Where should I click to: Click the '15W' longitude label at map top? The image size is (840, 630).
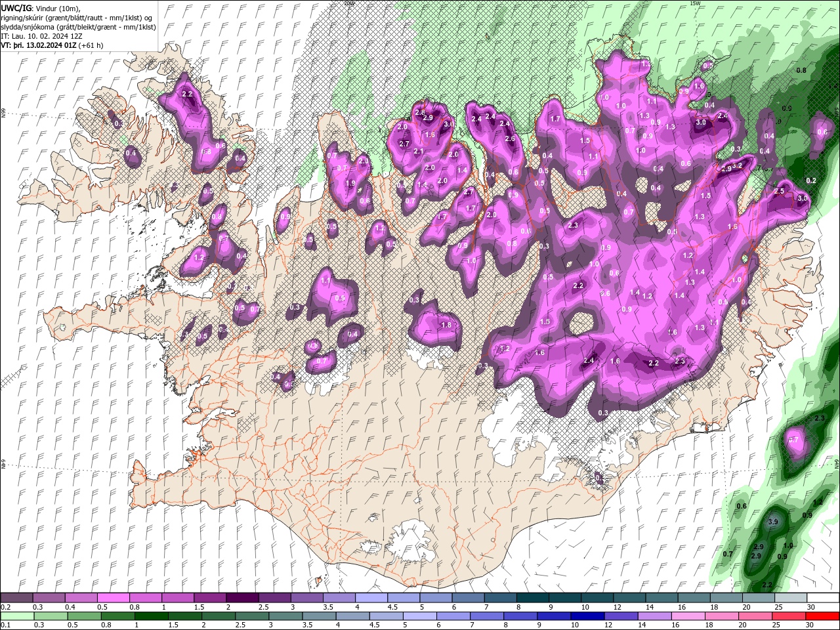tap(695, 3)
